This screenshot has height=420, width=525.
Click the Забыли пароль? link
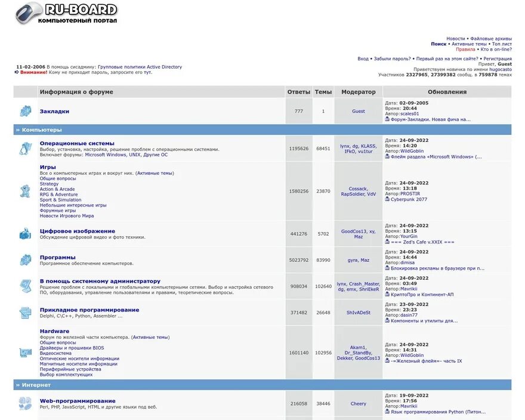point(392,58)
